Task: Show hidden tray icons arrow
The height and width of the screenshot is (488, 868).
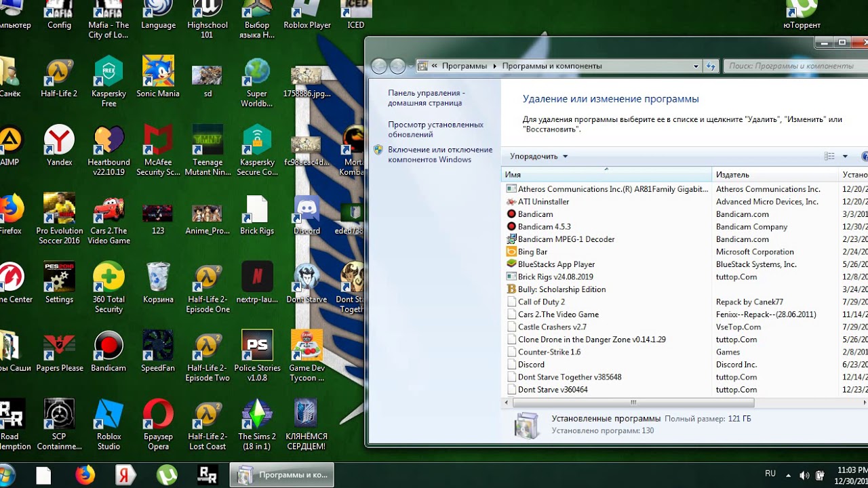Action: tap(788, 475)
